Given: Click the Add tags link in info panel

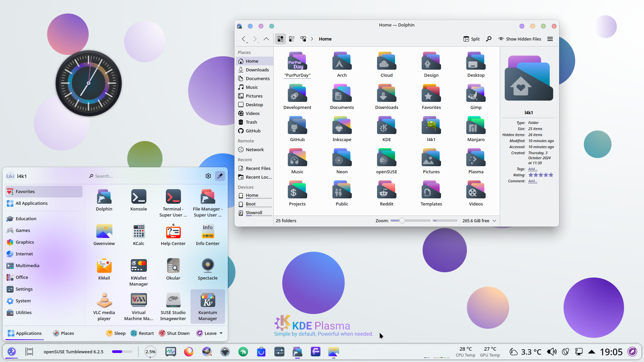Looking at the screenshot, I should 533,169.
